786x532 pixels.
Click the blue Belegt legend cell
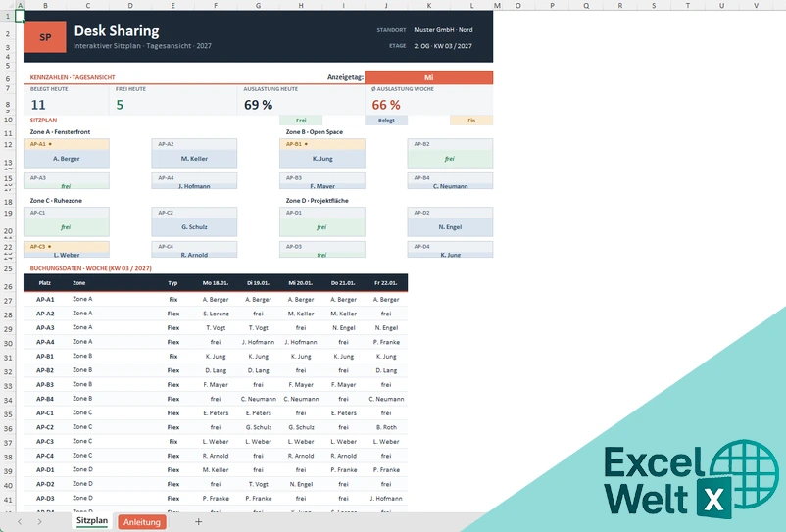pos(386,121)
